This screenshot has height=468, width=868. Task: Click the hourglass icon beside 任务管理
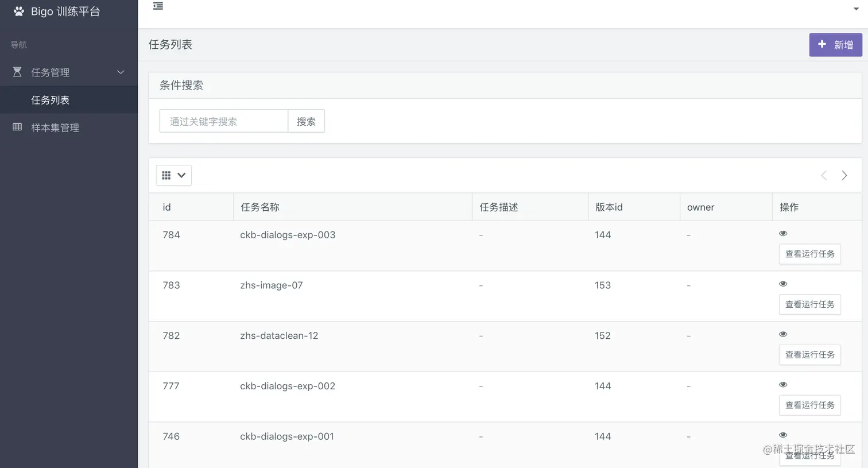click(17, 72)
